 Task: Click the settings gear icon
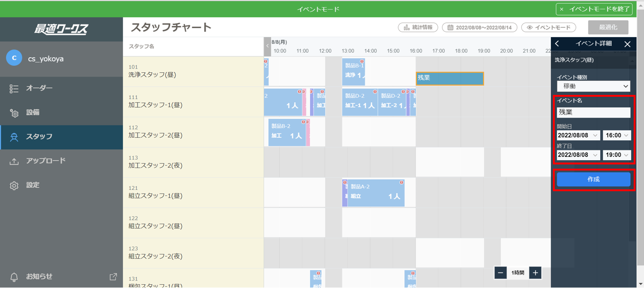coord(14,186)
